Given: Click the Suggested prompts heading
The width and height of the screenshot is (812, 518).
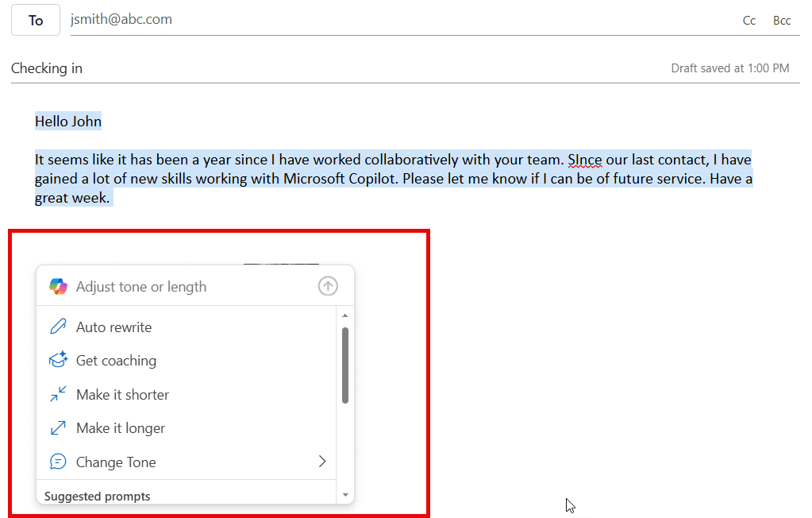Looking at the screenshot, I should (98, 497).
